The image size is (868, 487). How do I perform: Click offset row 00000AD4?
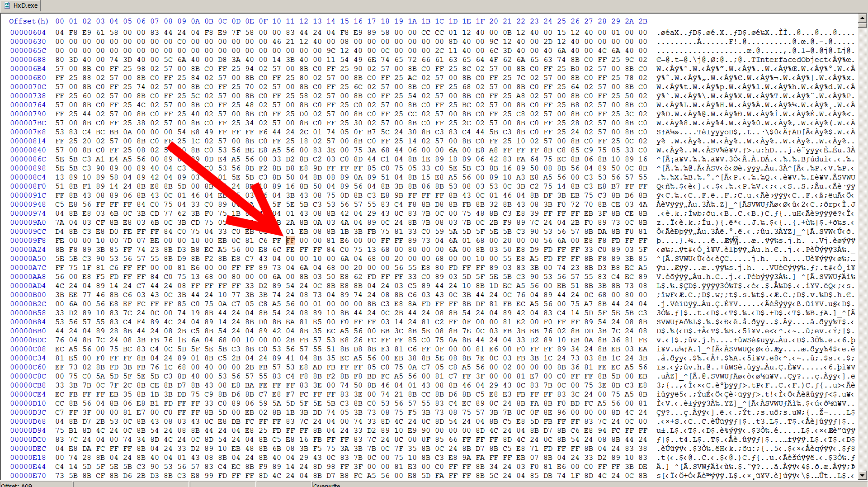pyautogui.click(x=28, y=286)
